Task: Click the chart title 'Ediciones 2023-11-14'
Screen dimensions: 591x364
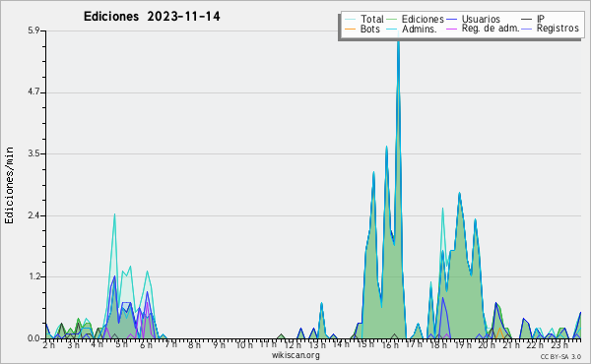Action: click(152, 16)
